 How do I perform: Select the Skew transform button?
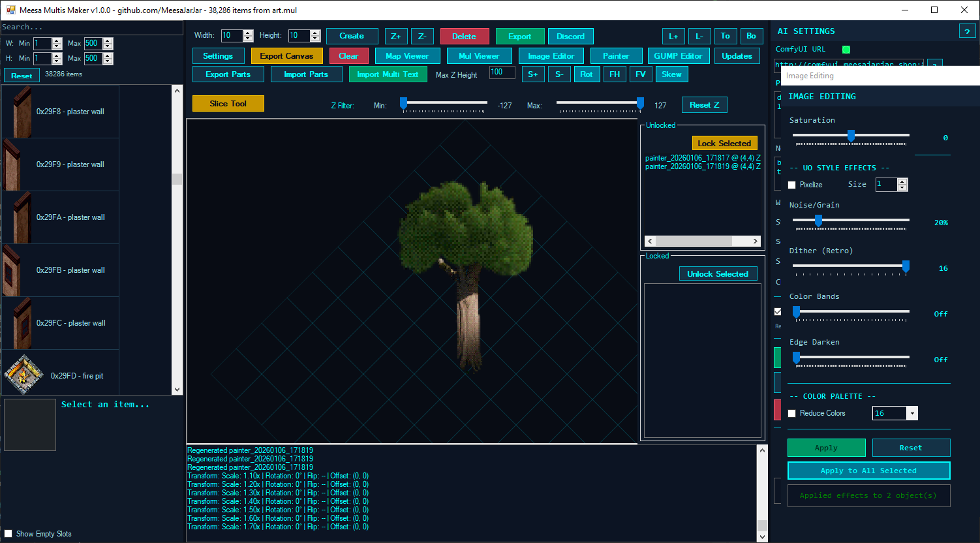point(671,74)
